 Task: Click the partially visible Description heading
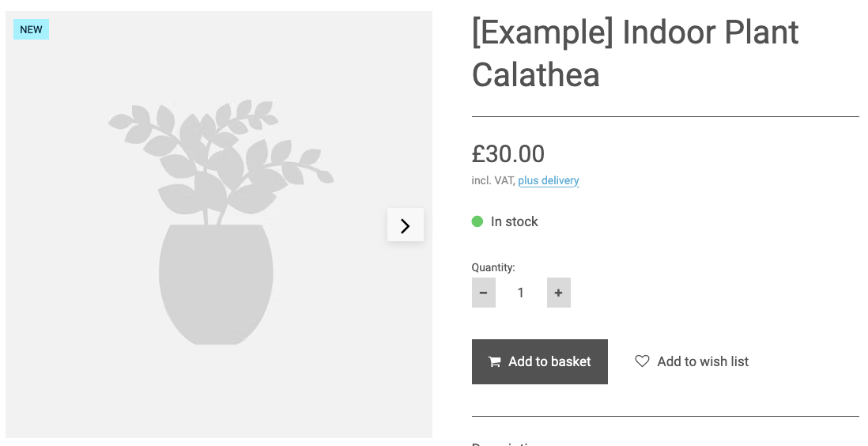tap(506, 444)
